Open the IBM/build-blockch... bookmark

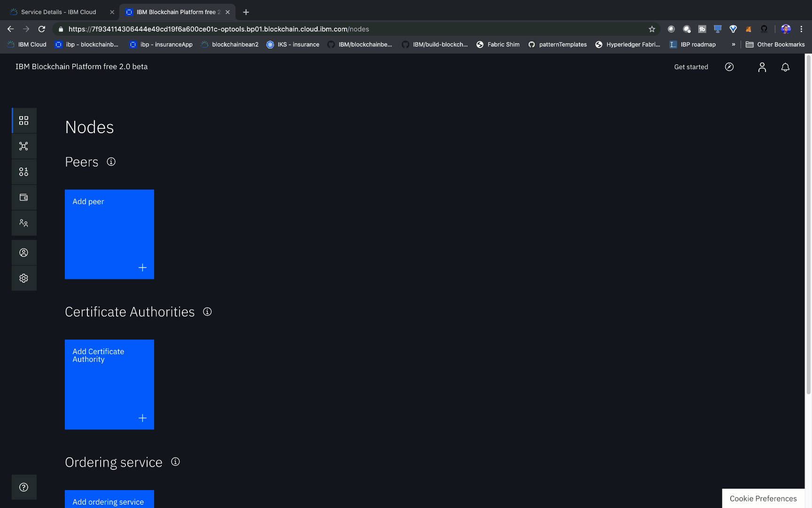tap(435, 45)
